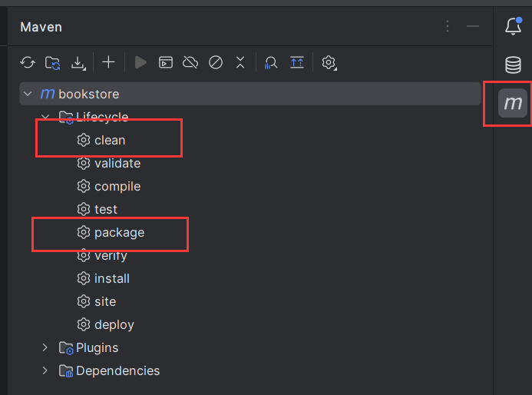Collapse the Lifecycle folder
Screen dimensions: 532x395
coord(45,117)
